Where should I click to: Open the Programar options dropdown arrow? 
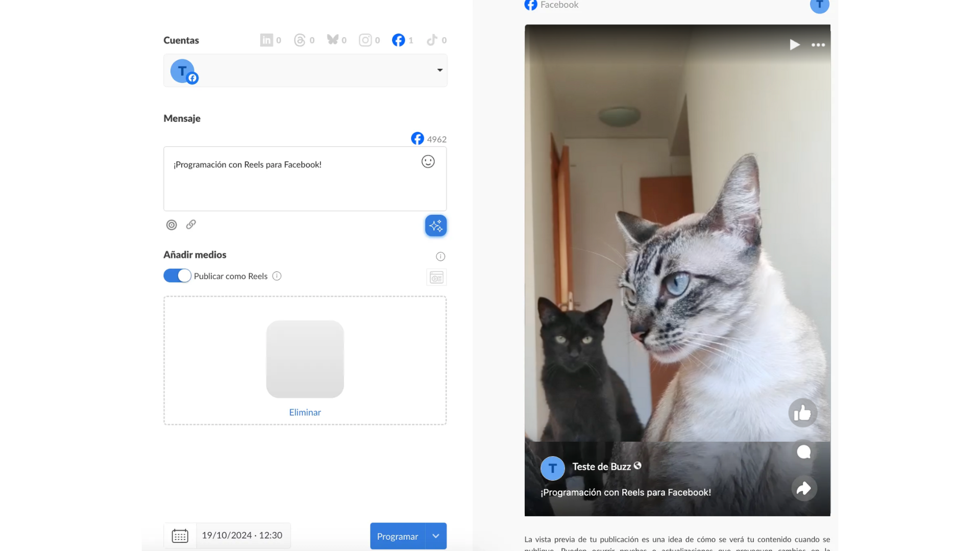pyautogui.click(x=436, y=536)
